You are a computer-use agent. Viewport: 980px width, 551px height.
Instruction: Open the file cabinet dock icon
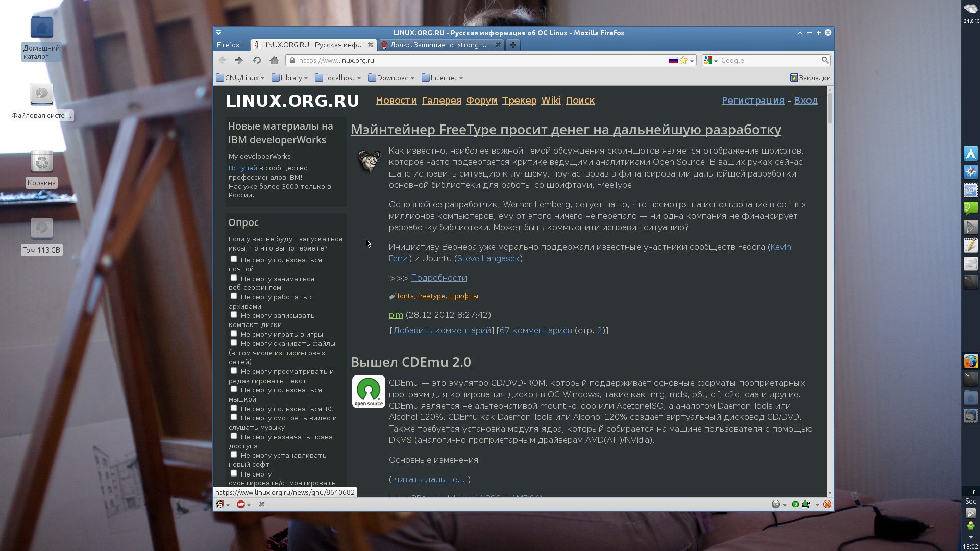971,263
